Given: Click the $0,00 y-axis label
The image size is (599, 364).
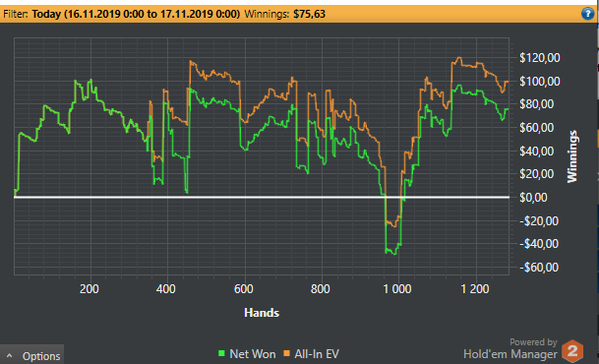Looking at the screenshot, I should [533, 198].
